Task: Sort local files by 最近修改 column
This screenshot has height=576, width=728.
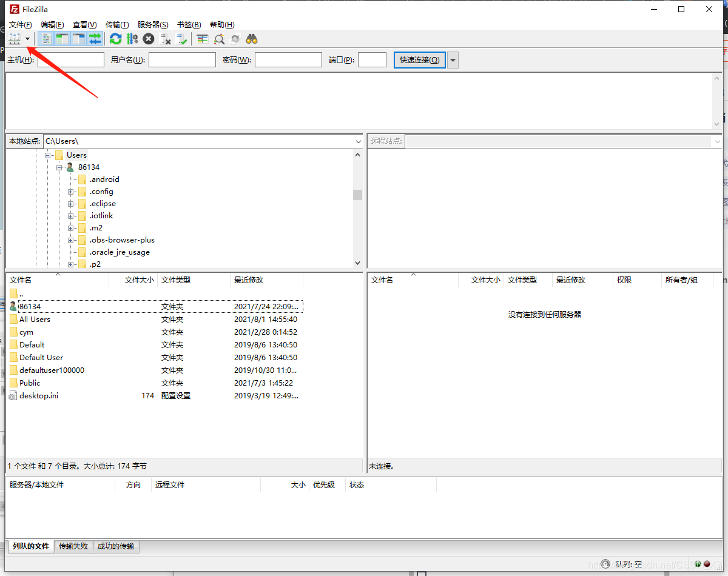Action: point(266,280)
